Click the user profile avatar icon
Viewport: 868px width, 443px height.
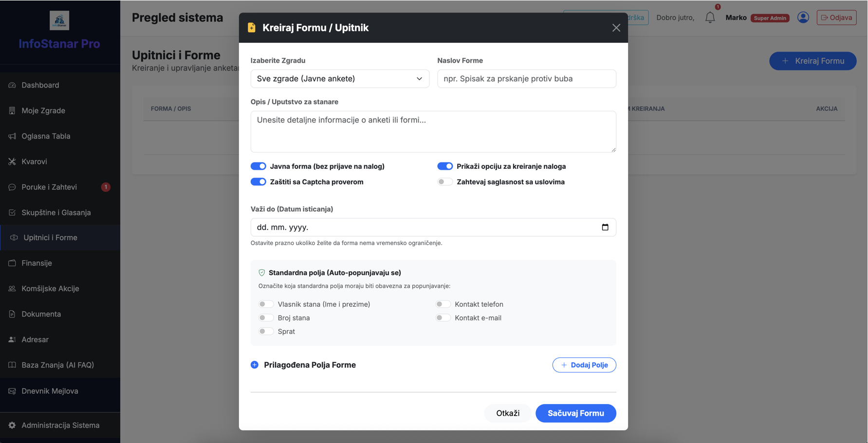click(803, 18)
